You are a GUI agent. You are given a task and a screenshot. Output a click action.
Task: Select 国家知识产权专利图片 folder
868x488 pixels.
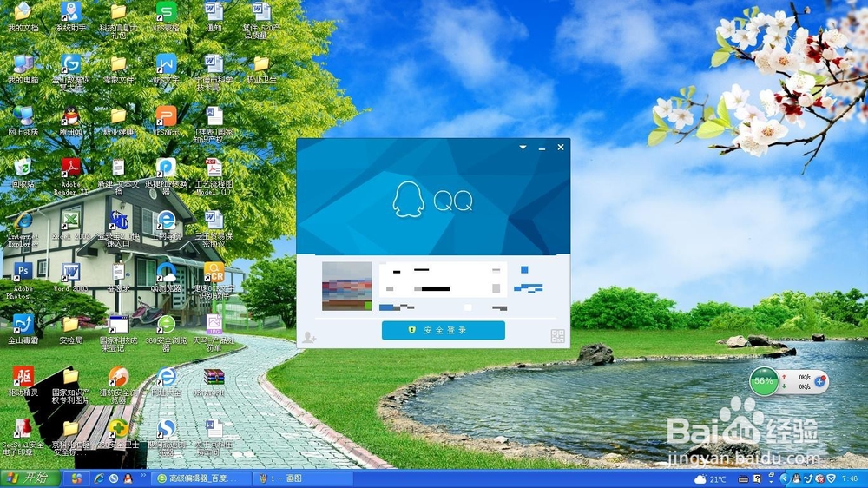pos(71,385)
